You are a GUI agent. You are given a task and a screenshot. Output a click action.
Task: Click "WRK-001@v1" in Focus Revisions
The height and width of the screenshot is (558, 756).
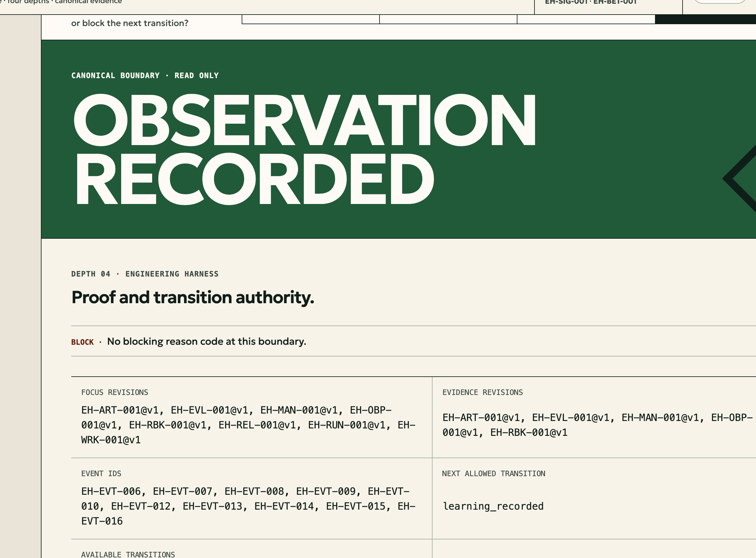point(111,440)
